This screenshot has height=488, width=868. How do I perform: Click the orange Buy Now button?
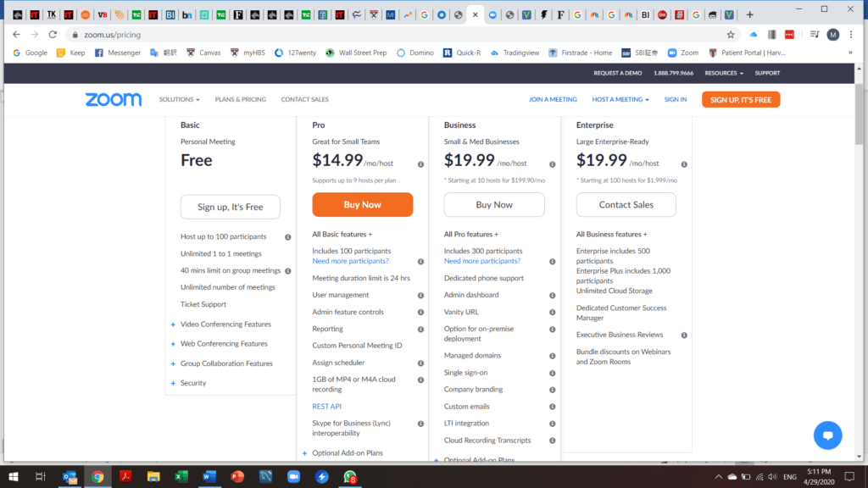point(362,205)
